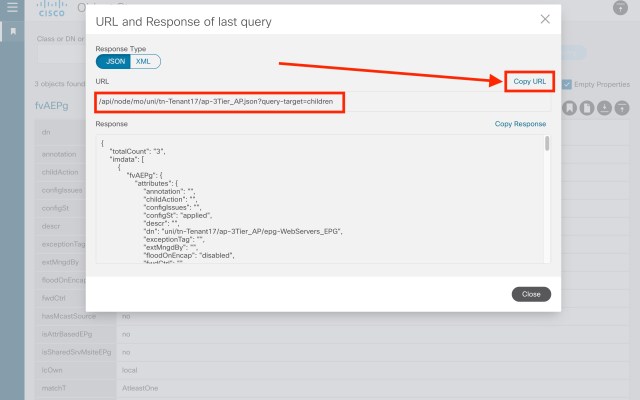This screenshot has width=640, height=400.
Task: Click the round upload-arrow icon above the table
Action: pyautogui.click(x=622, y=107)
